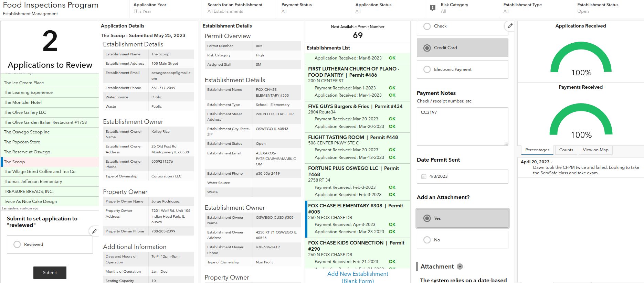Open the Payment Status filter dropdown
Screen dimensions: 644x283
(x=313, y=8)
